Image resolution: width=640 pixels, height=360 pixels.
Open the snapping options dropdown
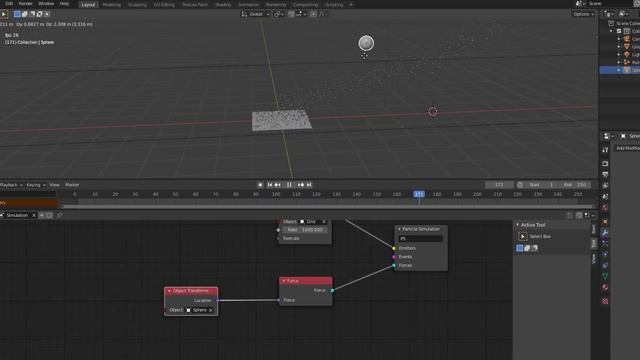pos(301,14)
